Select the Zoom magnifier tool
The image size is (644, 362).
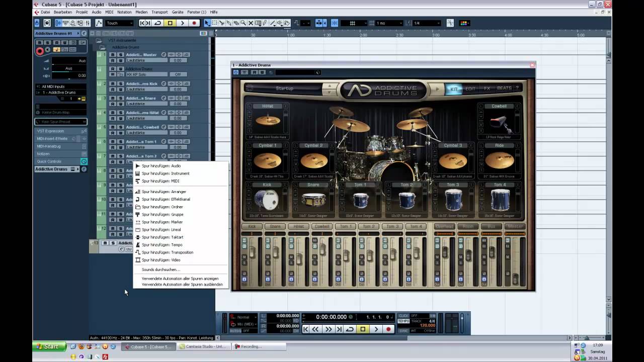point(244,23)
